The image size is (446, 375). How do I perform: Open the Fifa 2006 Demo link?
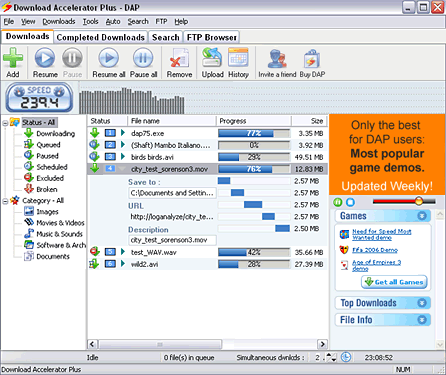(375, 250)
